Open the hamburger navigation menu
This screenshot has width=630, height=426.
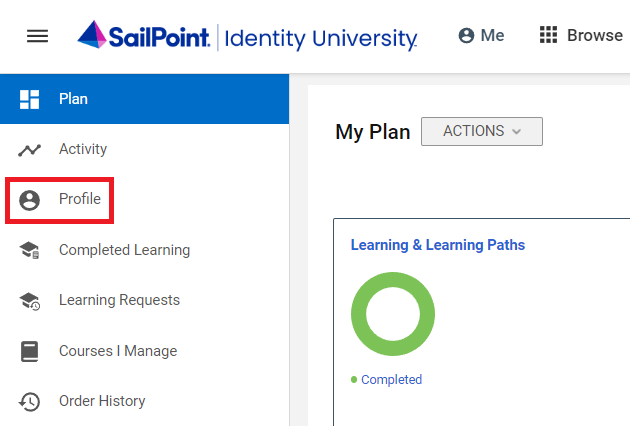click(37, 36)
